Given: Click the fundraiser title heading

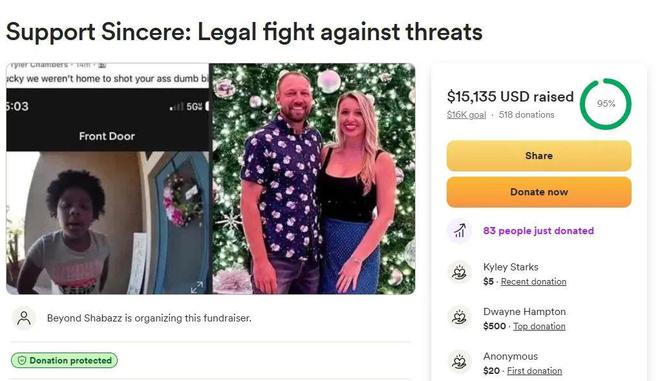Looking at the screenshot, I should click(244, 32).
